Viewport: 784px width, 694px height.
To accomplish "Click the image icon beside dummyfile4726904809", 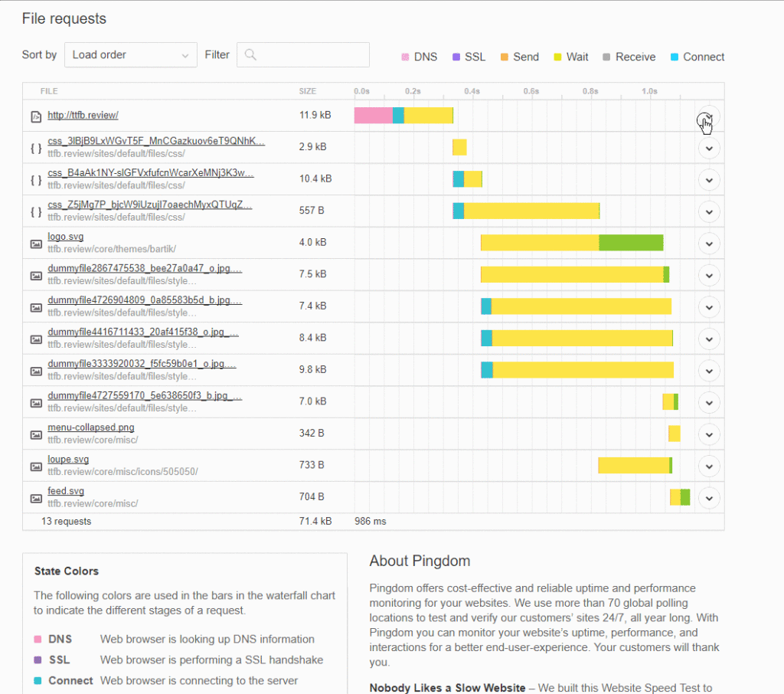I will click(36, 307).
